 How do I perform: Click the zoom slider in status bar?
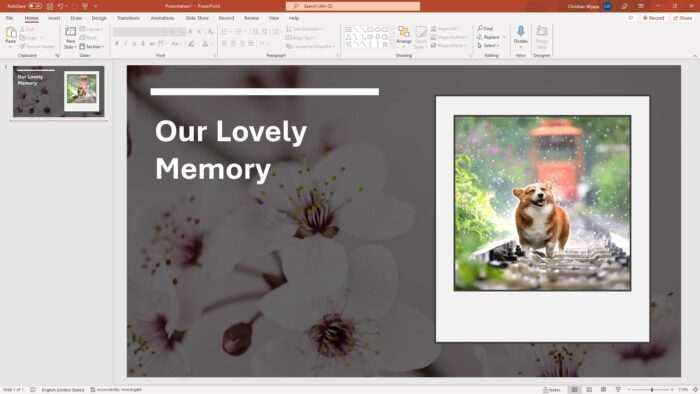652,390
